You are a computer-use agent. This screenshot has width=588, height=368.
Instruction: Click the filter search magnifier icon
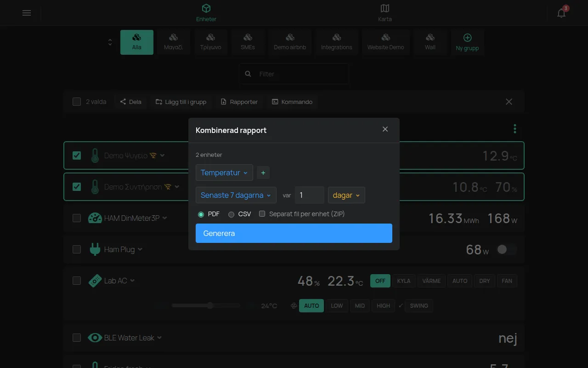click(x=248, y=74)
